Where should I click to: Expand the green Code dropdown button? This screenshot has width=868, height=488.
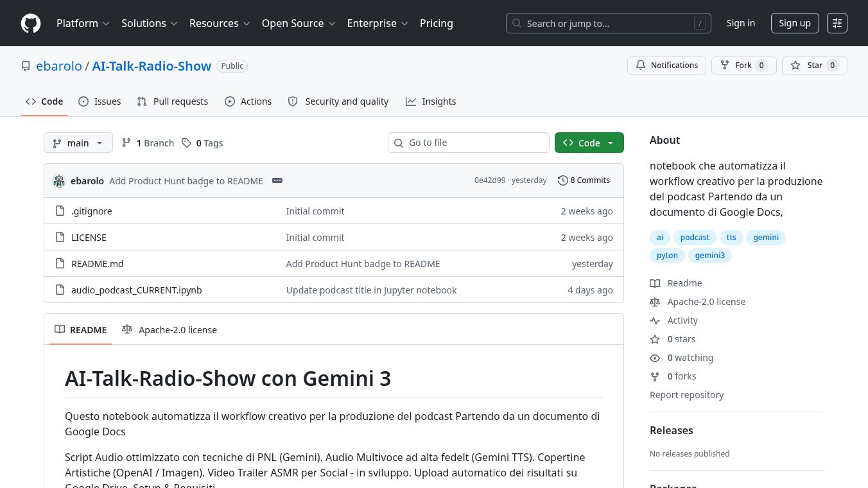pyautogui.click(x=589, y=143)
